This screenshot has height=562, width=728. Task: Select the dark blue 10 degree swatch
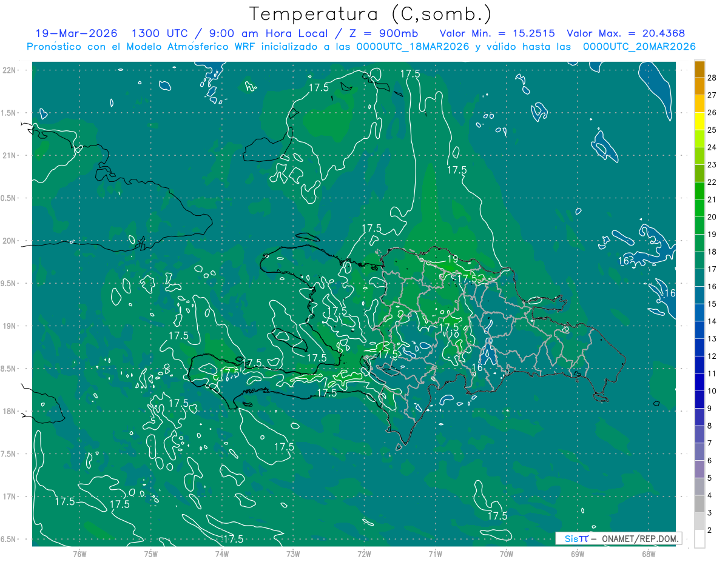pos(699,383)
